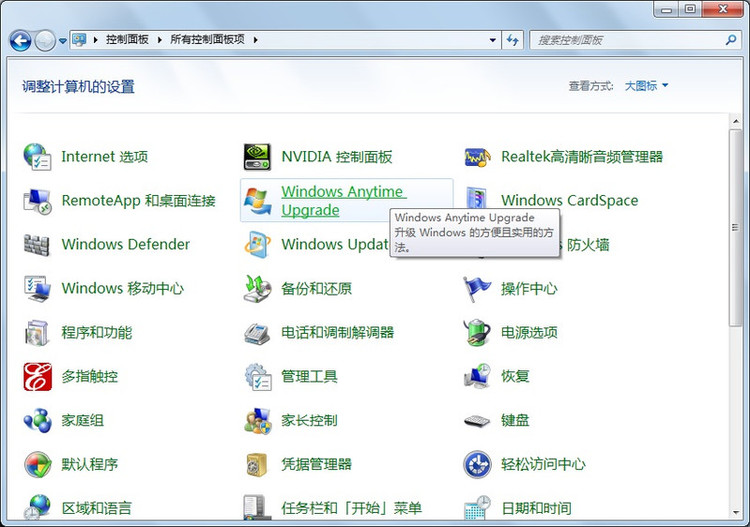Click the 备份和还原 icon
The image size is (750, 527).
point(257,288)
